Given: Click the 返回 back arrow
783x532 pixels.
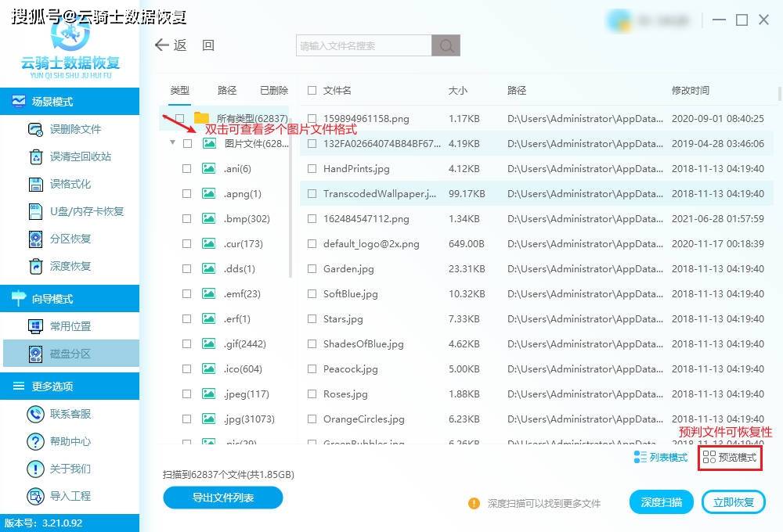Looking at the screenshot, I should tap(163, 45).
